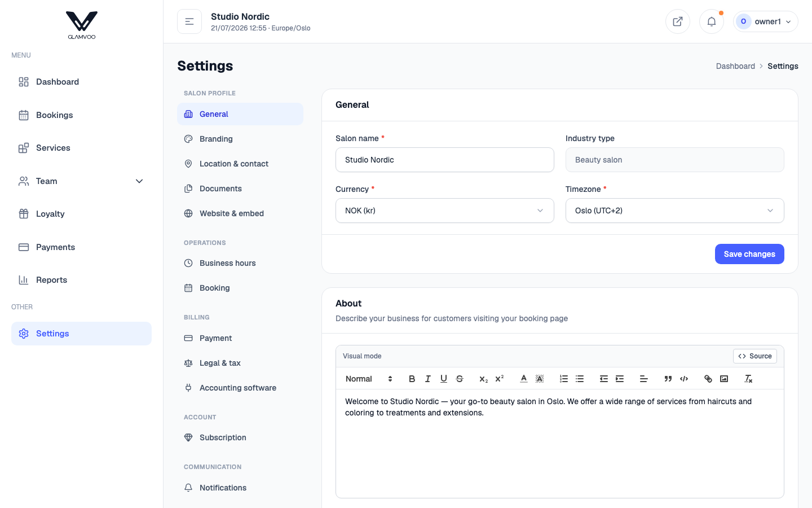Decrease indent in the editor
The width and height of the screenshot is (812, 508).
(x=604, y=379)
